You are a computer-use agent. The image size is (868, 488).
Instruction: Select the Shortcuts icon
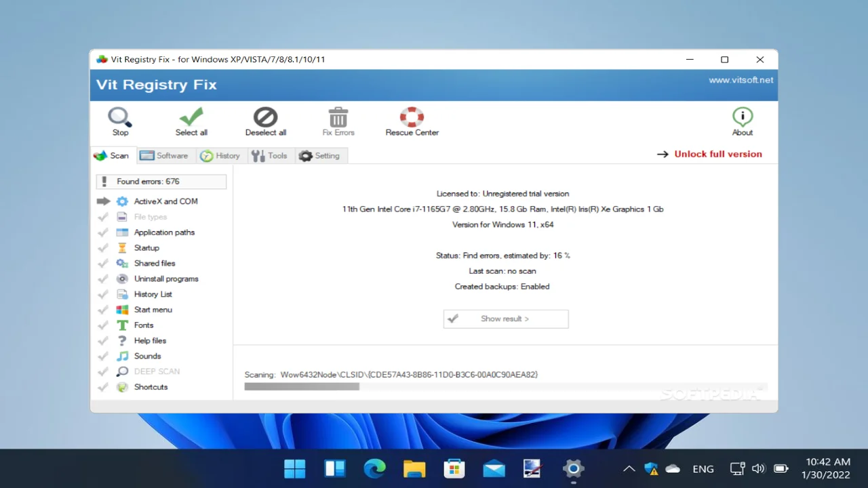pos(122,387)
